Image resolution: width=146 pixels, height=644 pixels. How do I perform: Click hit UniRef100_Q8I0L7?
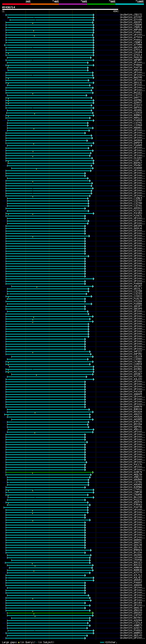coord(131,289)
